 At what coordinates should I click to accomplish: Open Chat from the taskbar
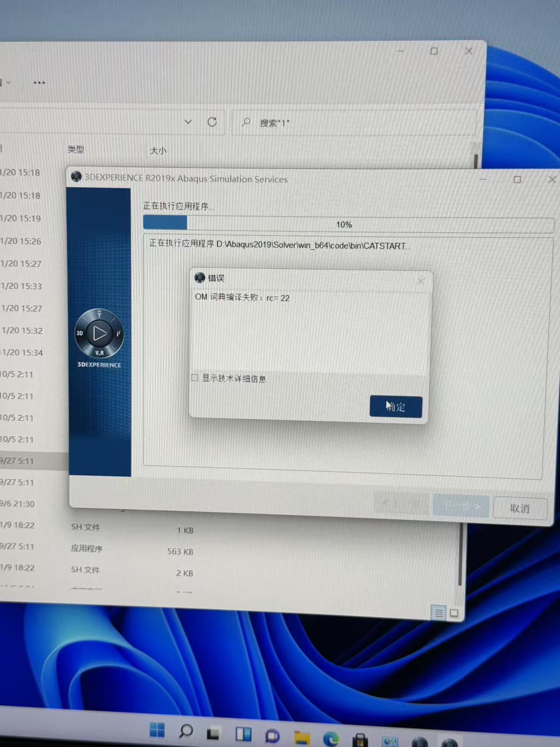(272, 736)
